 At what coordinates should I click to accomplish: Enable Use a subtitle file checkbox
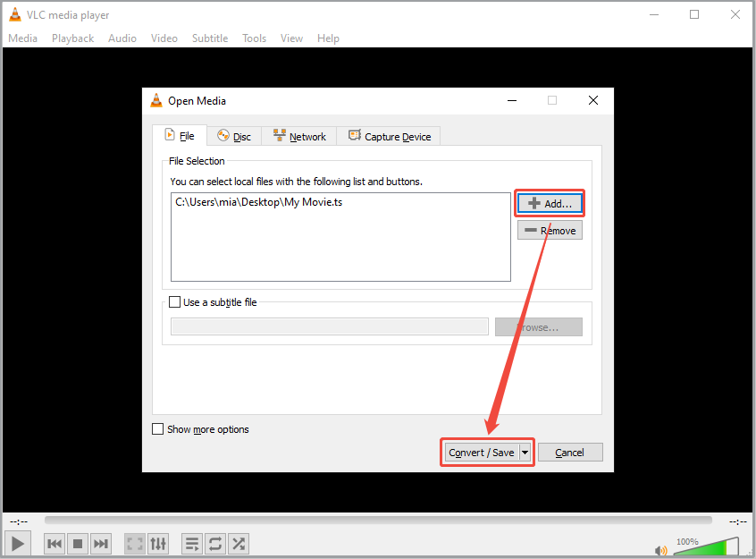[174, 302]
